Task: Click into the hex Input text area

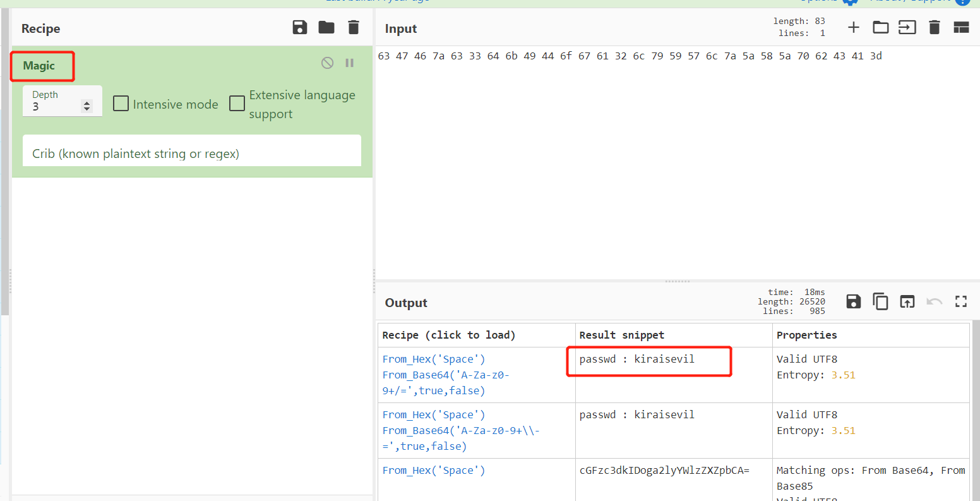Action: 678,163
